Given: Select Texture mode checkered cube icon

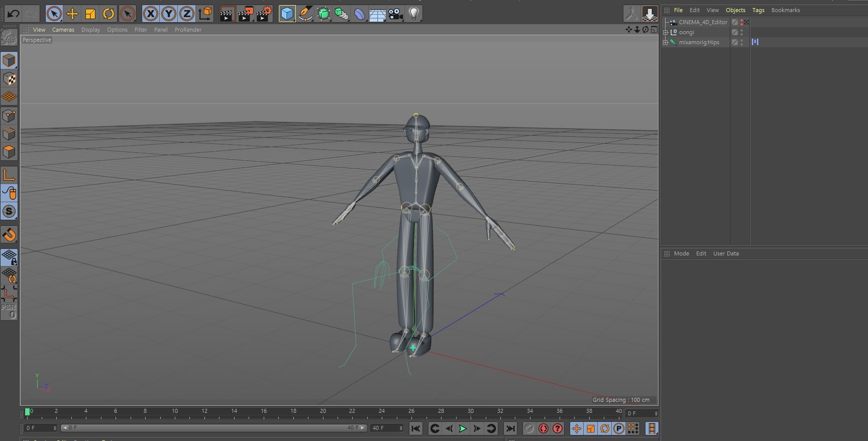Looking at the screenshot, I should pyautogui.click(x=9, y=79).
